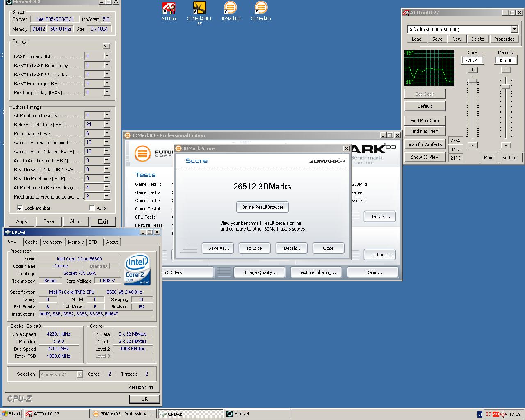Viewport: 525px width, 420px height.
Task: Click Find Max Core in ATITool
Action: coord(425,121)
